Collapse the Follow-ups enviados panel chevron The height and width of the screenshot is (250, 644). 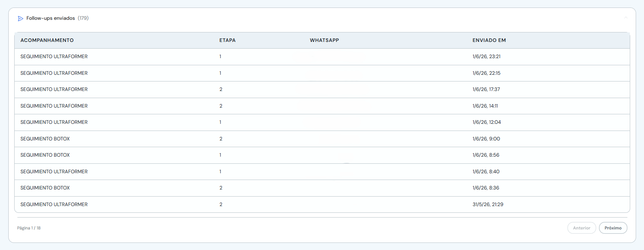626,18
